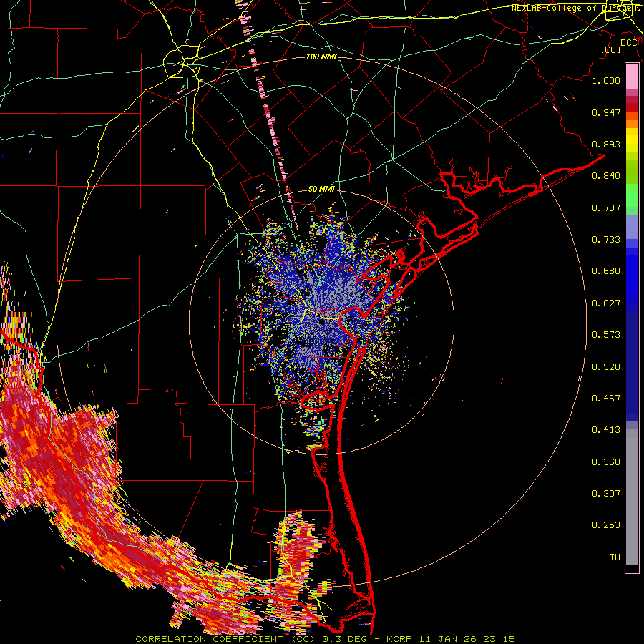Click the 0.627 scale value
The image size is (644, 644).
tap(606, 303)
